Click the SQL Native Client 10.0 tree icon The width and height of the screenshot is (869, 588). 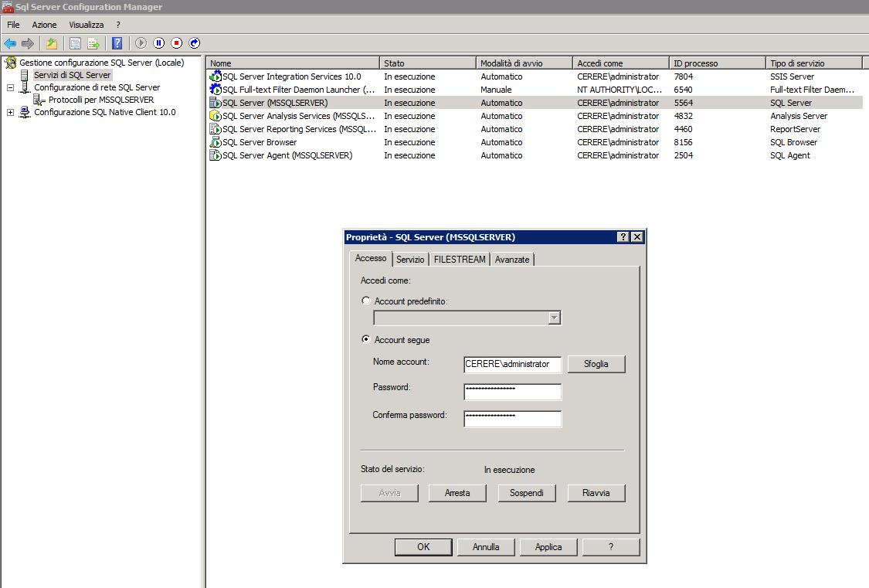[x=25, y=112]
